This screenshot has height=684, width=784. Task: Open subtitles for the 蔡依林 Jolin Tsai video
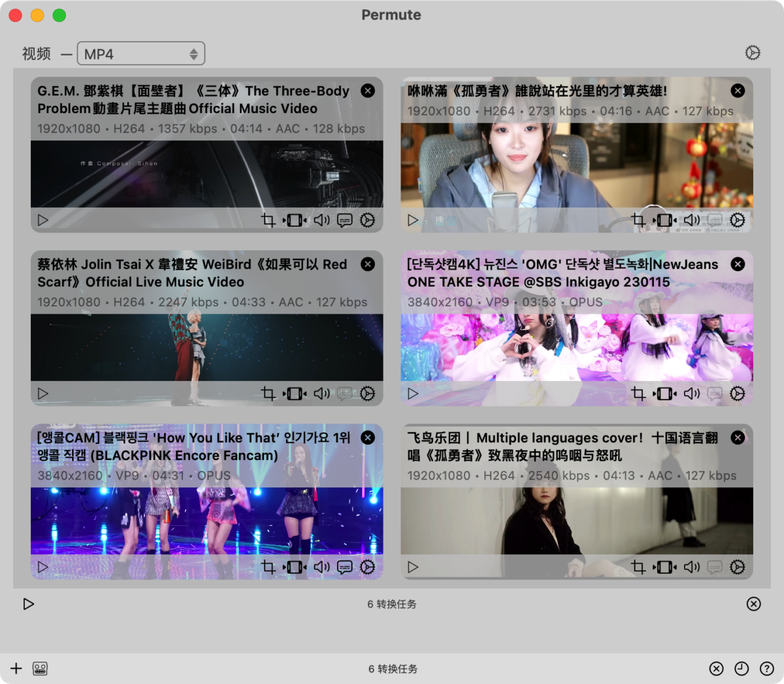344,393
